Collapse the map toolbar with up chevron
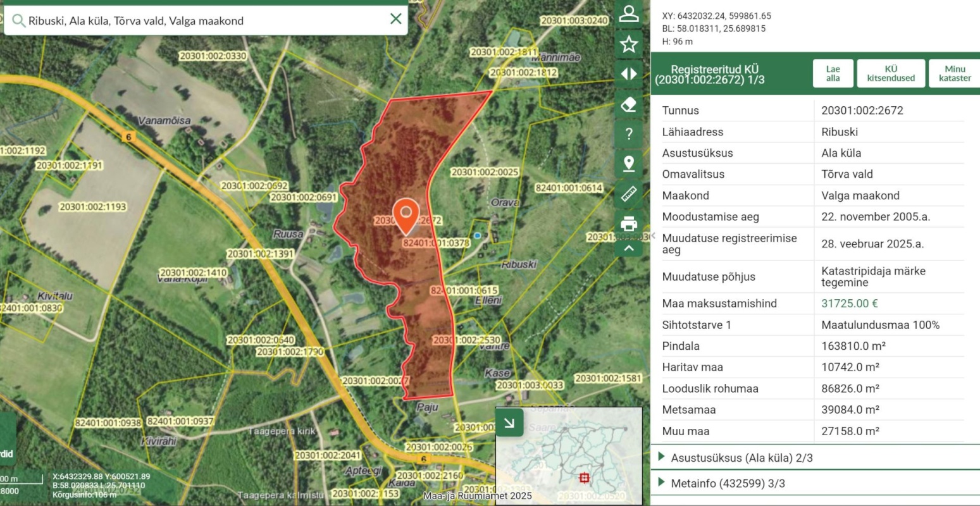The image size is (980, 506). tap(628, 248)
